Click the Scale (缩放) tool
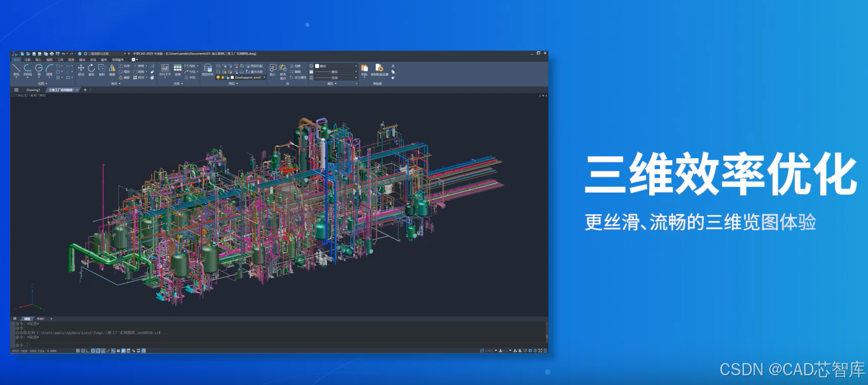868x385 pixels. pyautogui.click(x=124, y=71)
